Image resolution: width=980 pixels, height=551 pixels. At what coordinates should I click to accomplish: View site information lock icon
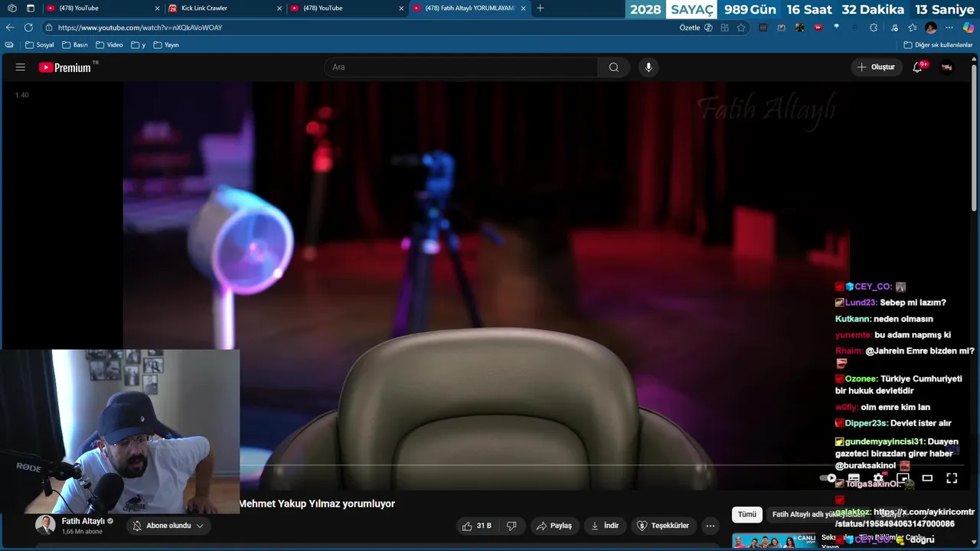tap(49, 28)
